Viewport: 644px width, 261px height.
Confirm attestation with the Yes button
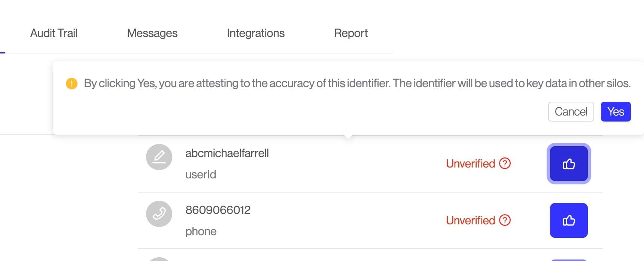click(x=615, y=111)
